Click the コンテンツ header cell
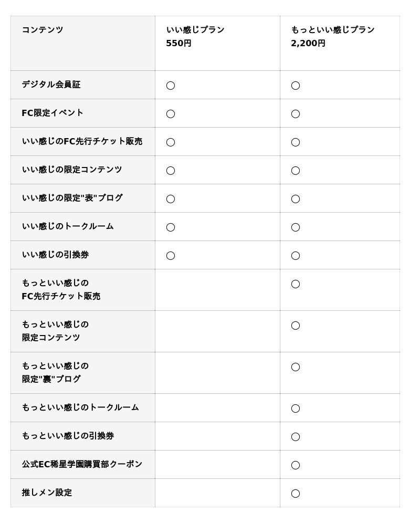 point(43,30)
